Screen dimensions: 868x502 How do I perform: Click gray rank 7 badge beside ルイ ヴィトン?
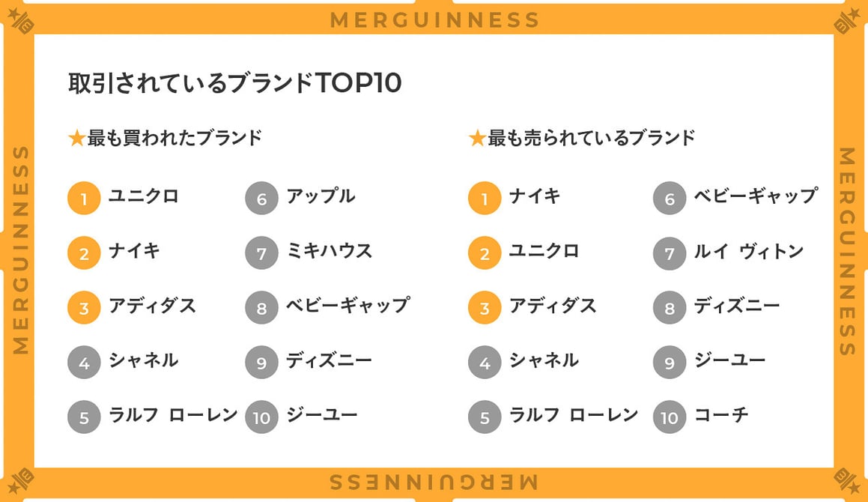[x=670, y=252]
